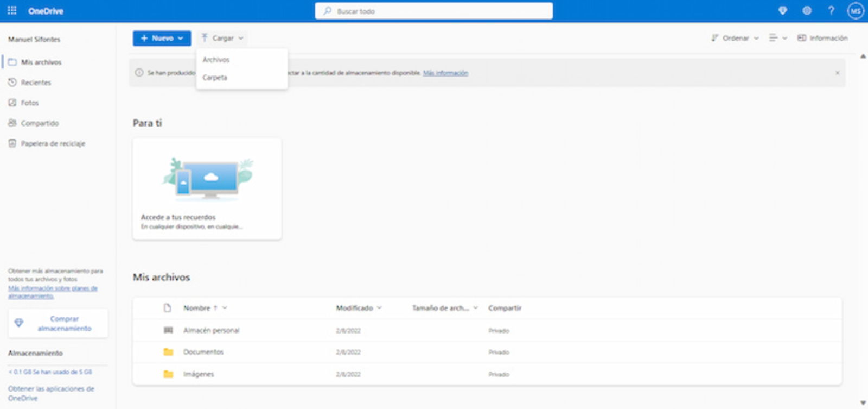
Task: Click Privado in the Documentos row
Action: pyautogui.click(x=499, y=353)
